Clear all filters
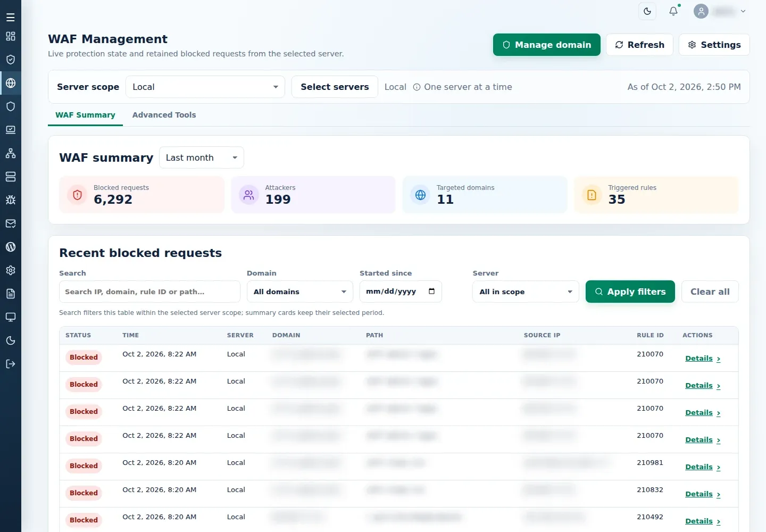 click(x=710, y=292)
